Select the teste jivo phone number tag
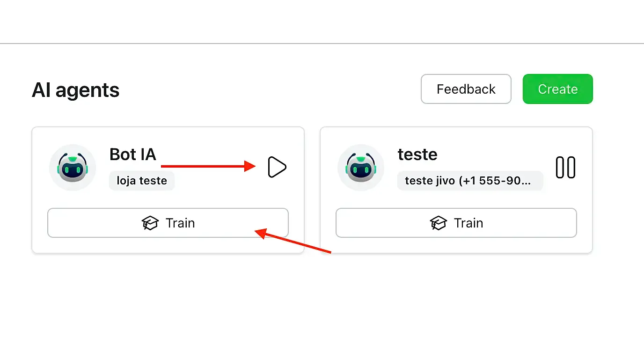The image size is (644, 352). tap(470, 181)
